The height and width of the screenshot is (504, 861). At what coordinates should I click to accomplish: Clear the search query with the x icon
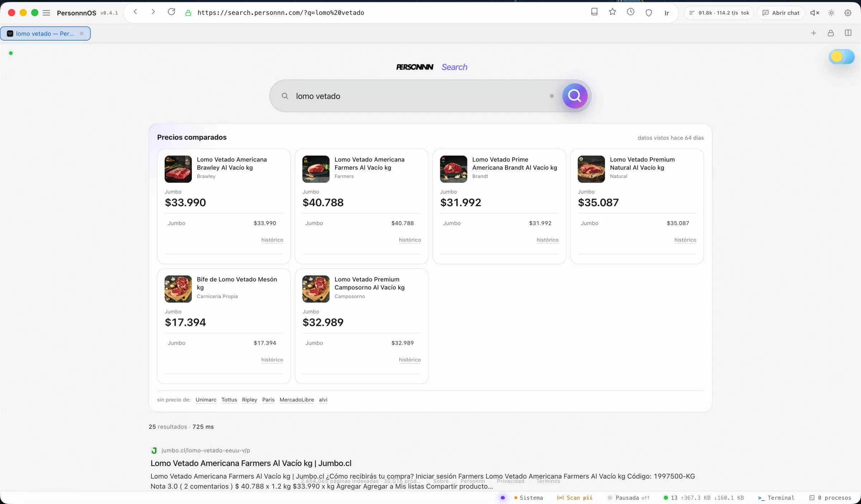(552, 96)
